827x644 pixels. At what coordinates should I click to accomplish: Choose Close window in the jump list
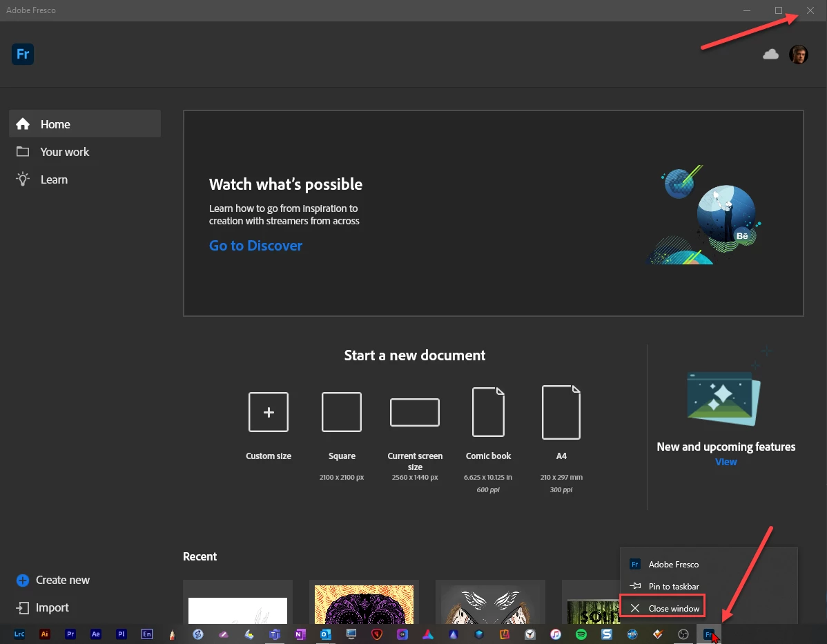pos(663,608)
